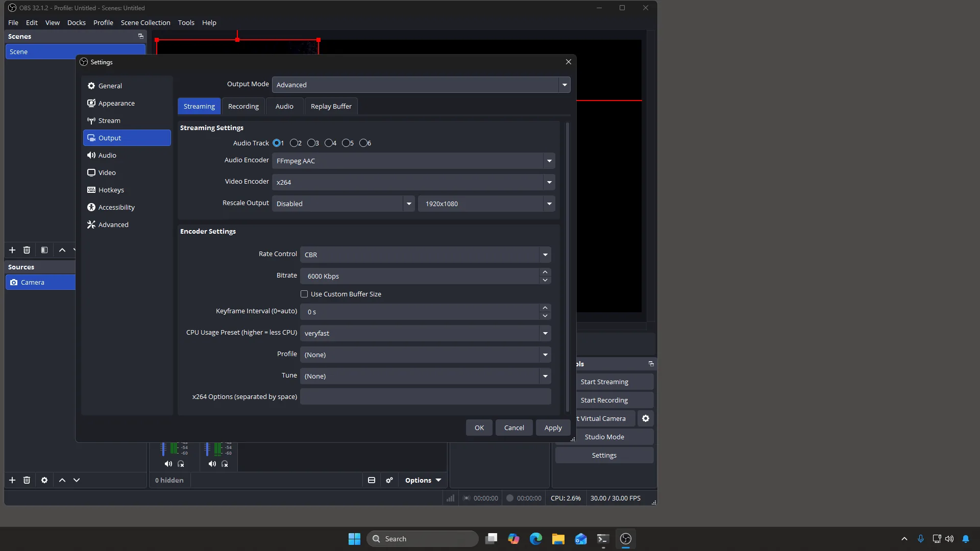Open Appearance settings category
Screen dimensions: 980x551
127,103
